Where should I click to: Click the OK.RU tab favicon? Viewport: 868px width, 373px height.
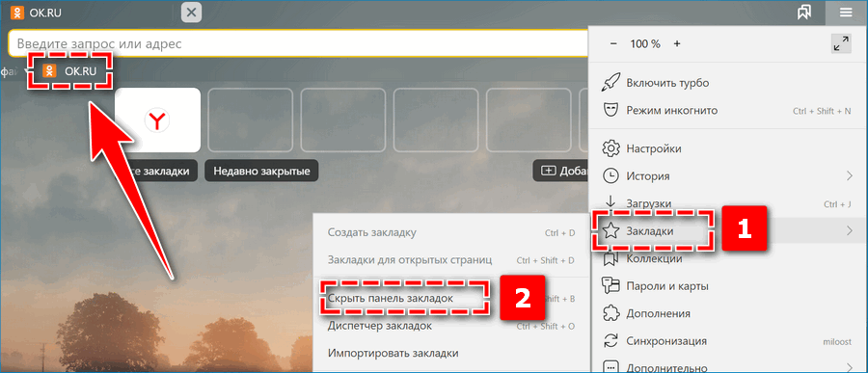click(x=17, y=13)
